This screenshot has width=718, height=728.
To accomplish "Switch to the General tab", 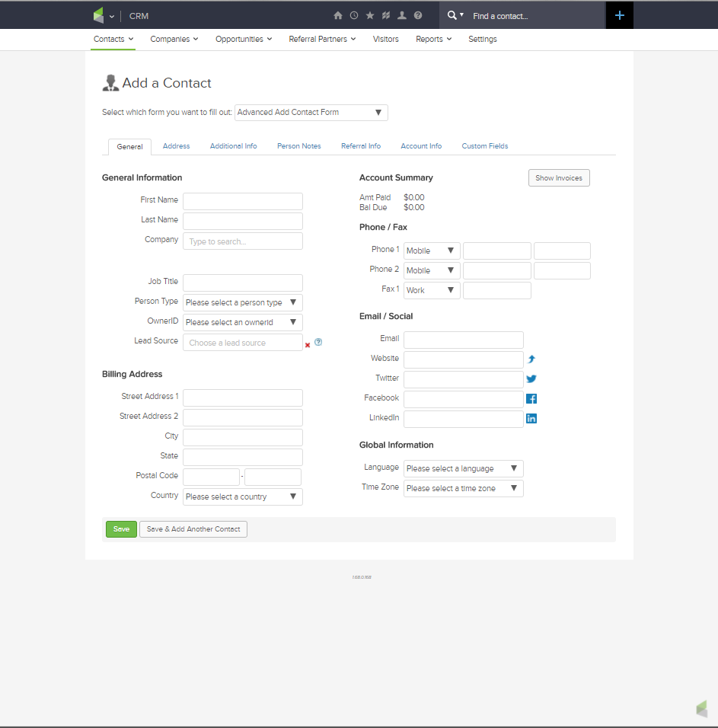I will click(x=129, y=147).
